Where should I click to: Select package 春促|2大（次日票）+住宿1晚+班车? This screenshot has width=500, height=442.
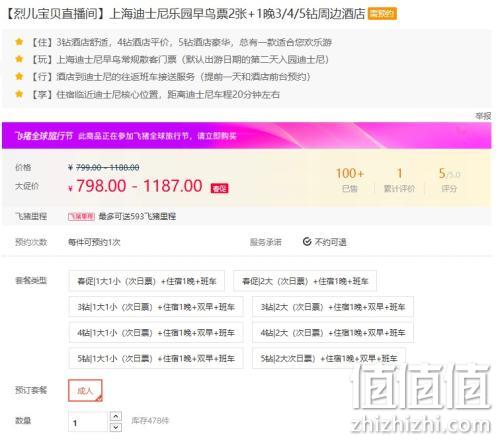pyautogui.click(x=305, y=281)
